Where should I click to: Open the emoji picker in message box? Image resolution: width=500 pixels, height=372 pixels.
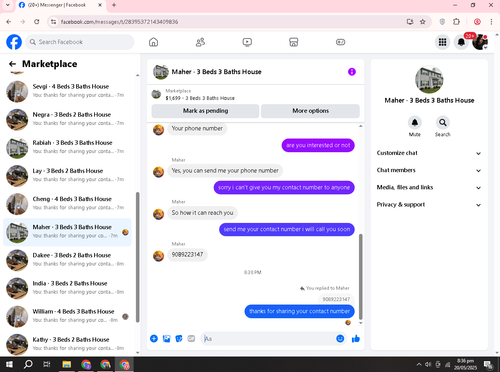click(x=340, y=339)
